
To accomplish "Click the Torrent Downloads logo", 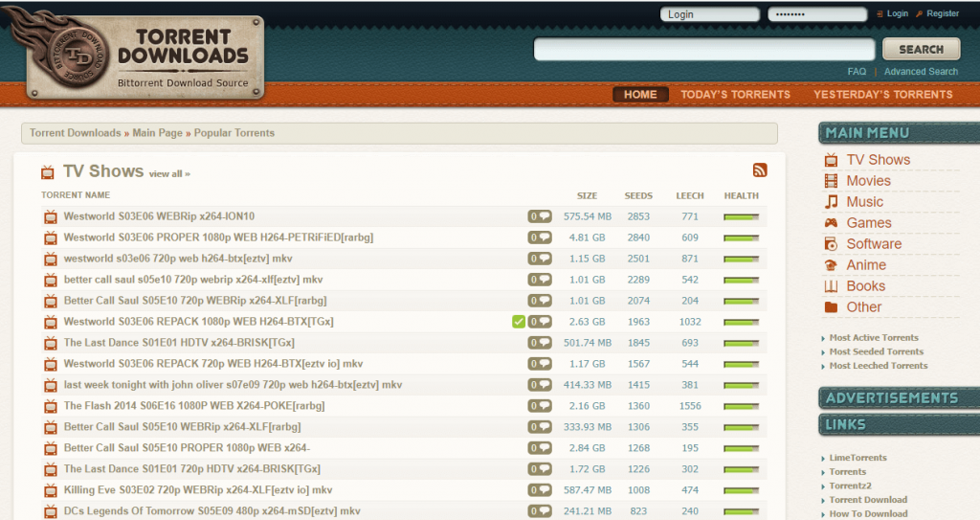I will tap(134, 55).
